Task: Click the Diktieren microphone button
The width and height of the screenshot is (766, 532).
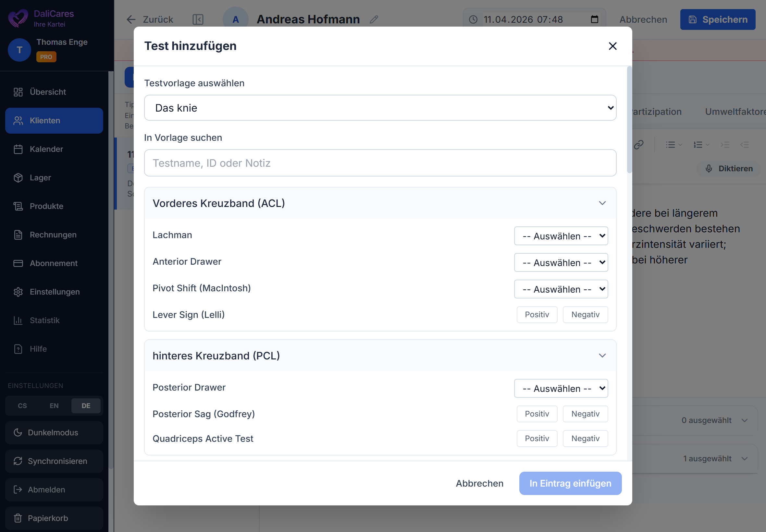Action: point(728,169)
